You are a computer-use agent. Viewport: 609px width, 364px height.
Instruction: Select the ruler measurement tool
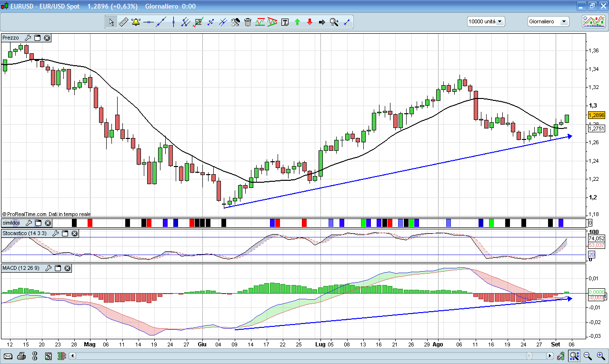123,22
